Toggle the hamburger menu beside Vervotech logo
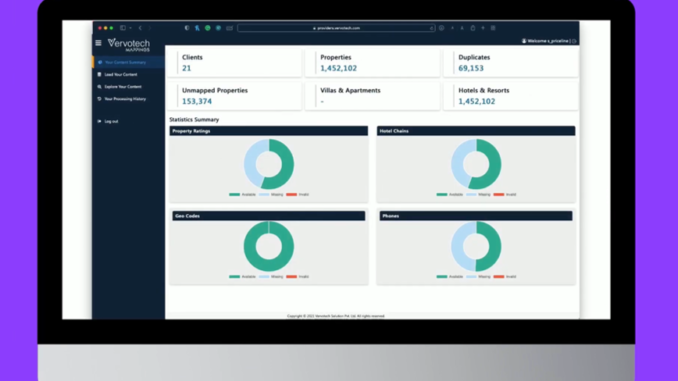The height and width of the screenshot is (381, 678). pyautogui.click(x=98, y=43)
